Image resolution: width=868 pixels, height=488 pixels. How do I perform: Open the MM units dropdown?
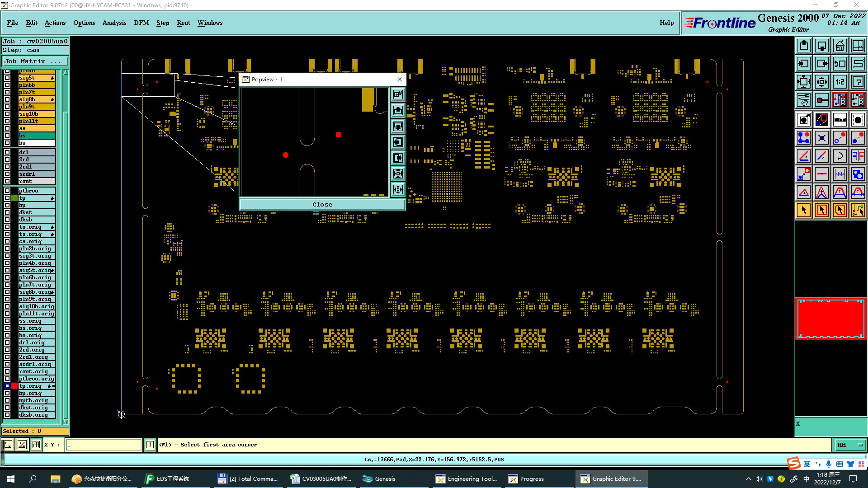[850, 445]
